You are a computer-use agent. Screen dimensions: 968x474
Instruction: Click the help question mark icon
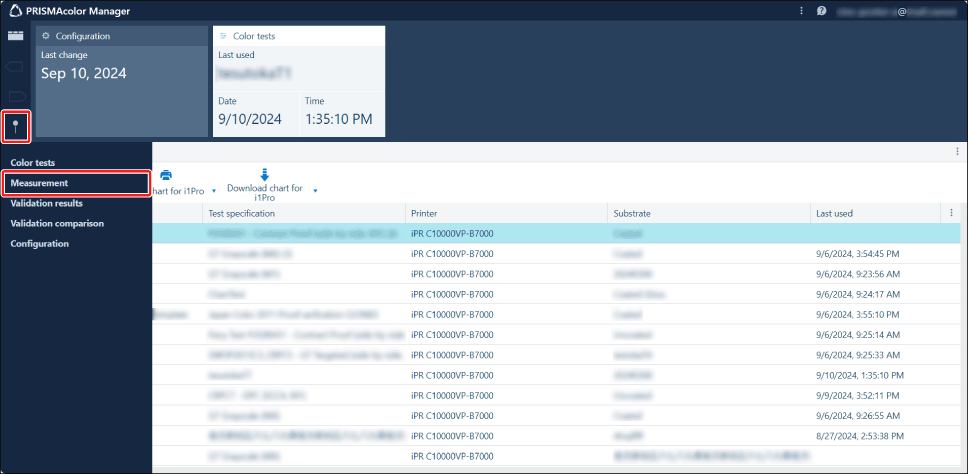821,11
